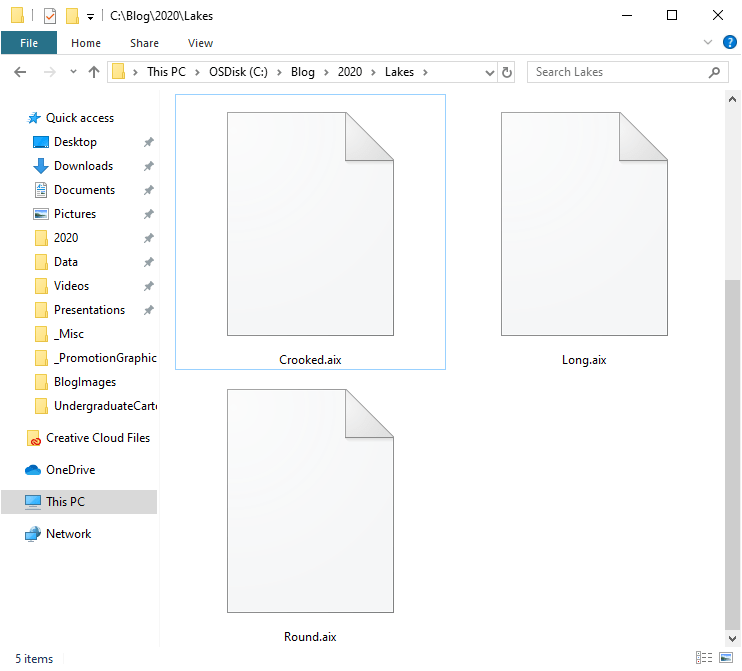The image size is (742, 671).
Task: Click the Round.aix file name label
Action: 310,637
